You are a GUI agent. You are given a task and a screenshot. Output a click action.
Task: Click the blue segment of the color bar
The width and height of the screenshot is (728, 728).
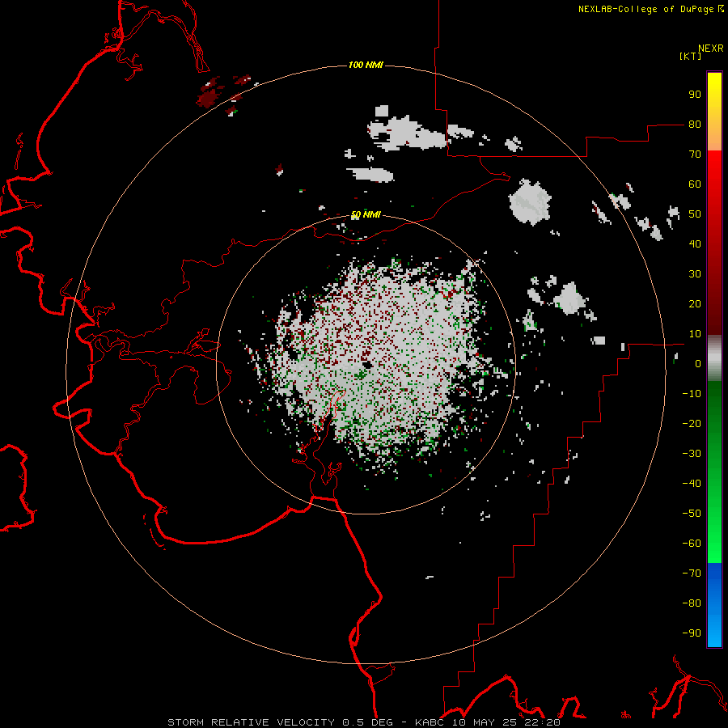714,605
